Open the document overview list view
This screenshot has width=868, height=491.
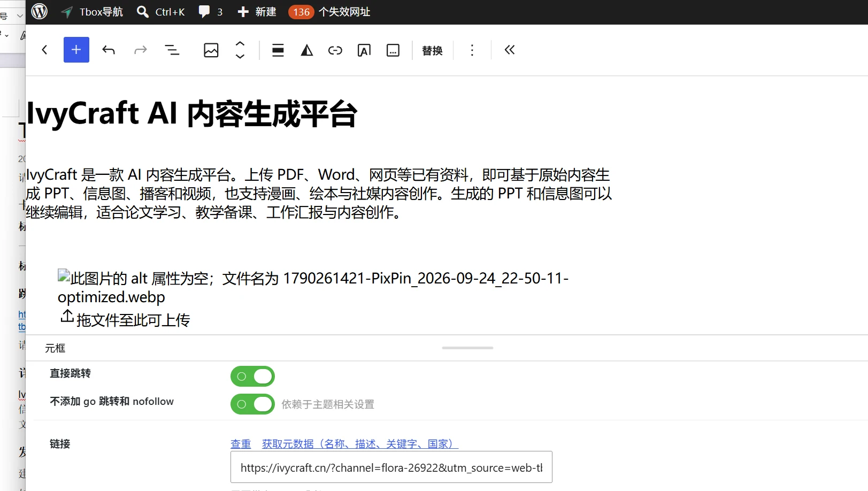(x=172, y=50)
